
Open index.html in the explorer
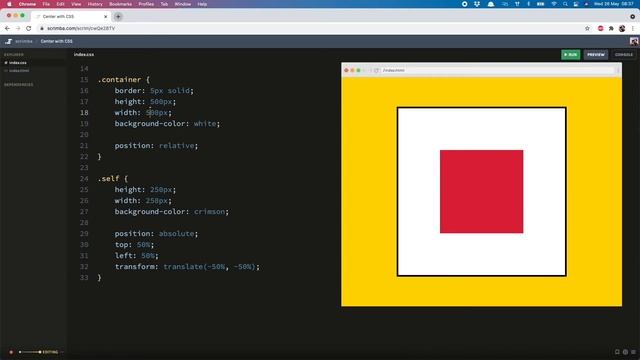click(x=19, y=71)
